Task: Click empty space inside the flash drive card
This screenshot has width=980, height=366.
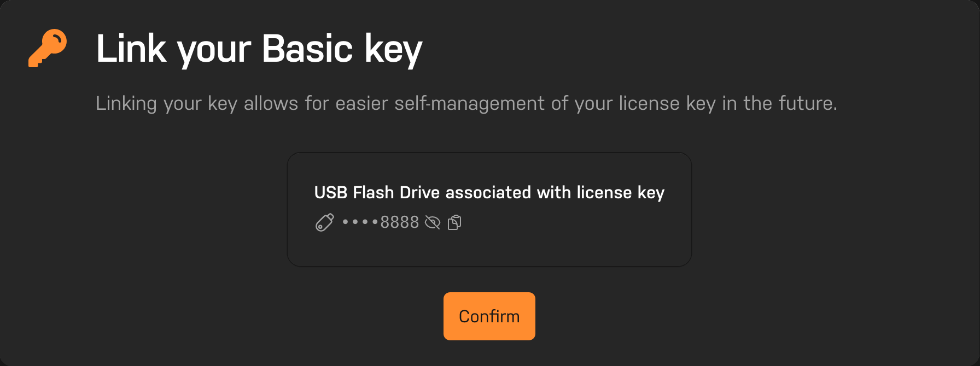Action: 574,240
